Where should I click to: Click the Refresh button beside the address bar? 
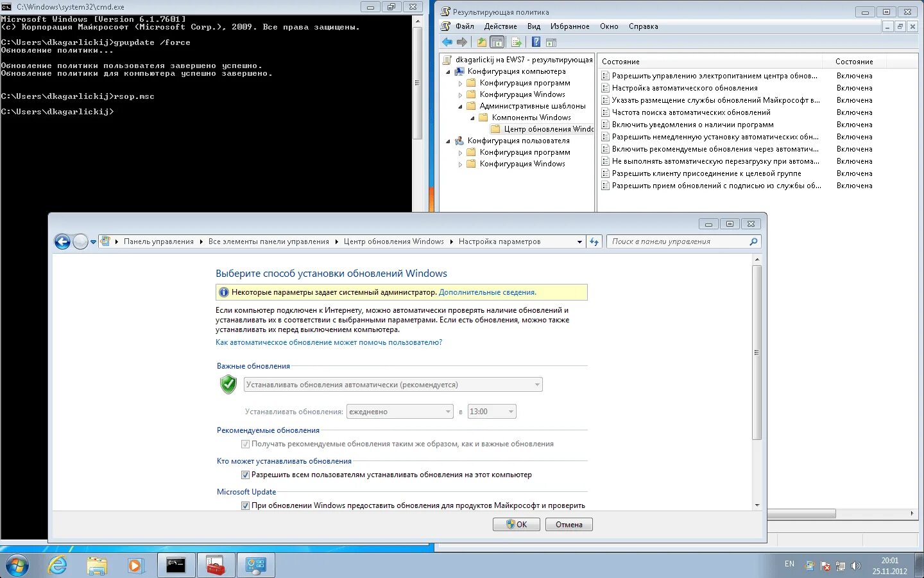coord(594,241)
